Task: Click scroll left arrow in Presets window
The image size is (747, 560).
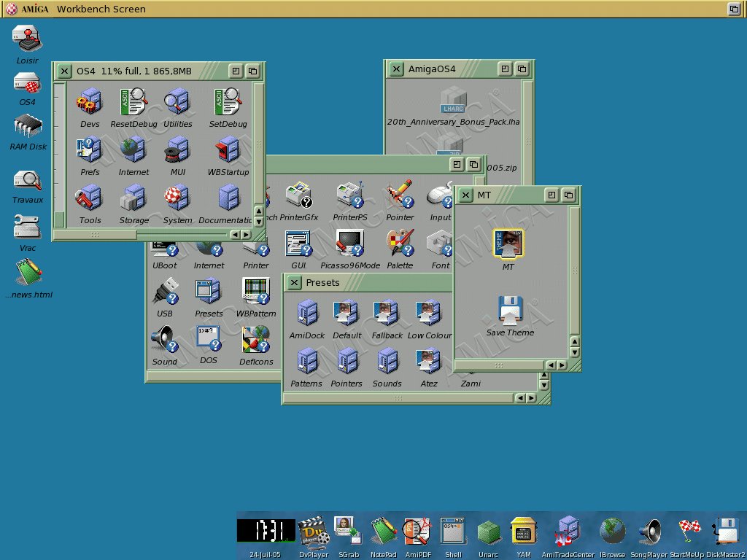Action: 520,398
